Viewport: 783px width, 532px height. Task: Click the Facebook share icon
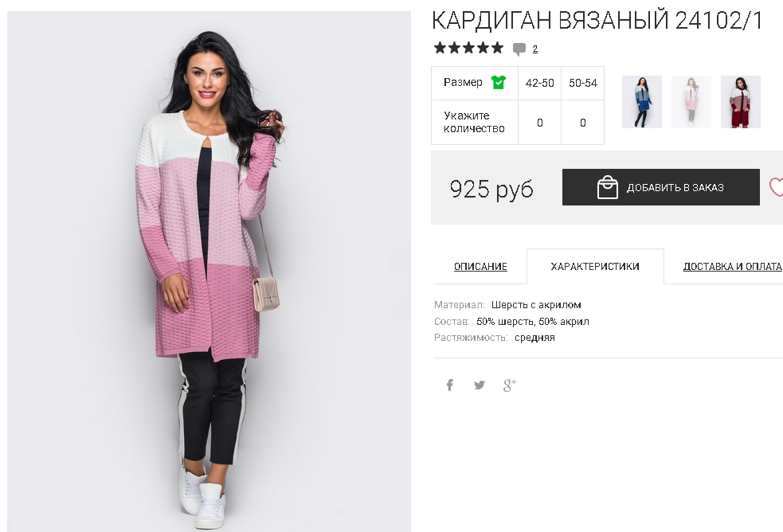click(450, 385)
